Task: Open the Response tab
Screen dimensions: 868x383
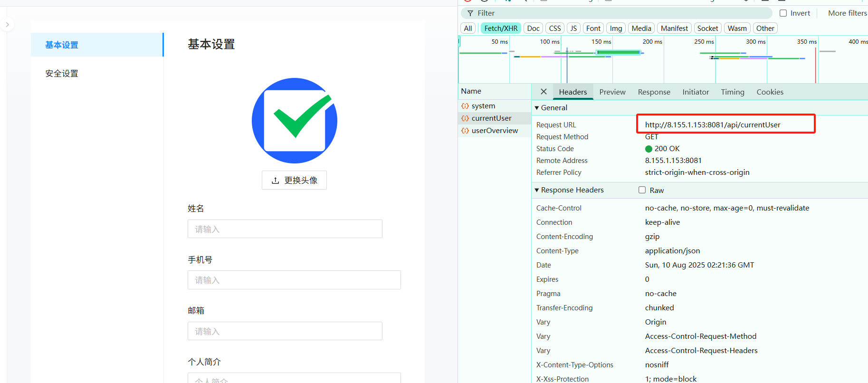Action: coord(654,92)
